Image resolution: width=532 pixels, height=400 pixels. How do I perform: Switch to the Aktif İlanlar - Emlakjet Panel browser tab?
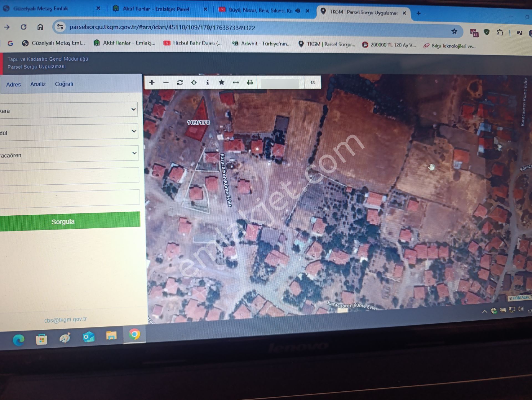point(156,9)
